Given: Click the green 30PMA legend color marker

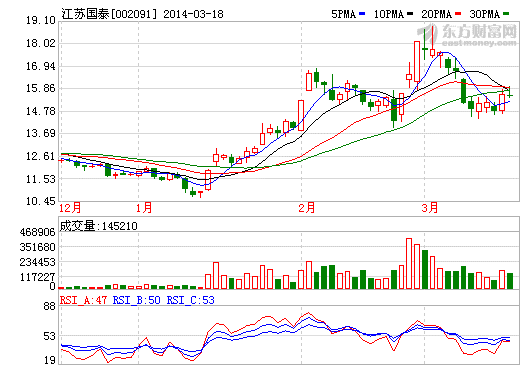Looking at the screenshot, I should point(506,14).
